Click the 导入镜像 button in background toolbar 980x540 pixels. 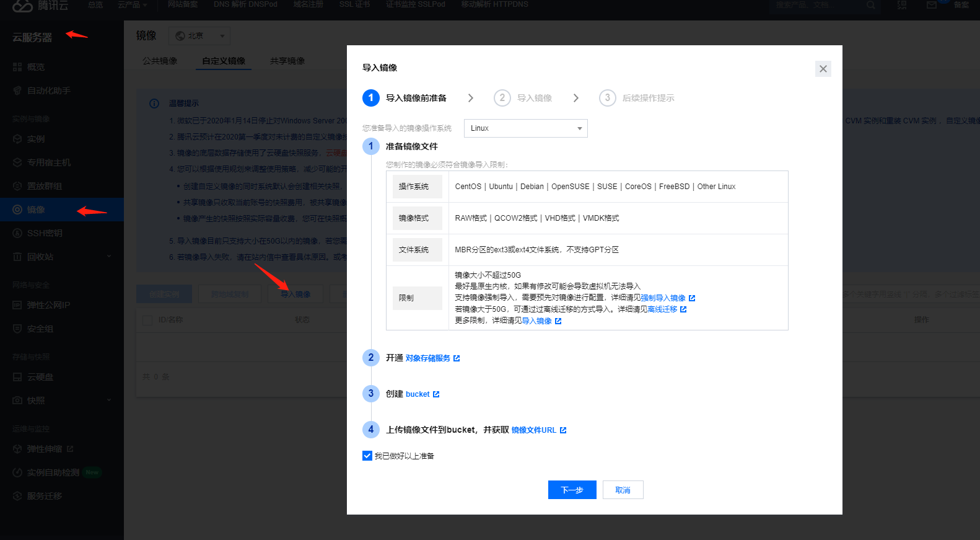[295, 294]
